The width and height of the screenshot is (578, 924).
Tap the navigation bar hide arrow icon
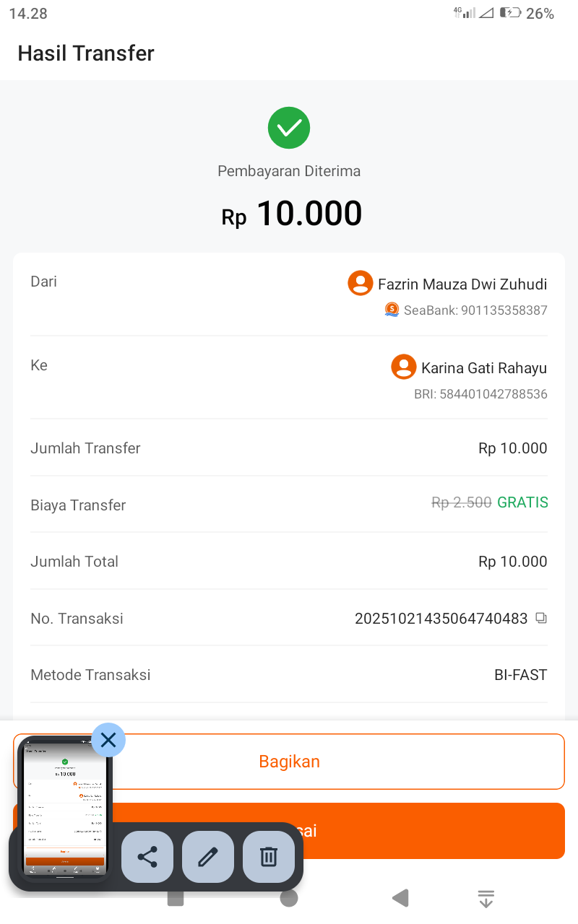(x=486, y=899)
